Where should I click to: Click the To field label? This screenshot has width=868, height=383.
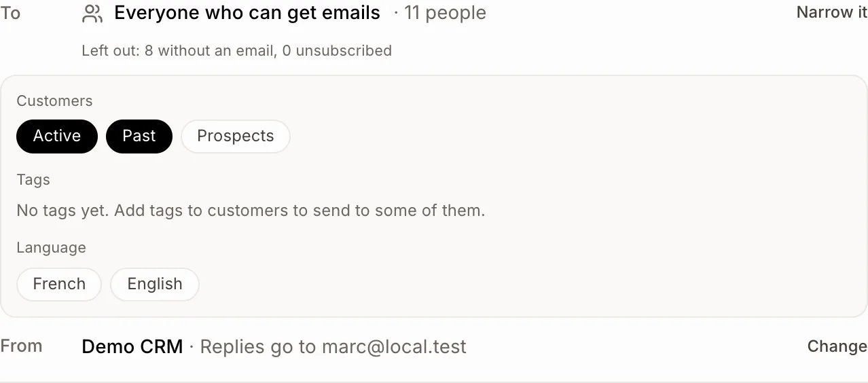coord(10,13)
